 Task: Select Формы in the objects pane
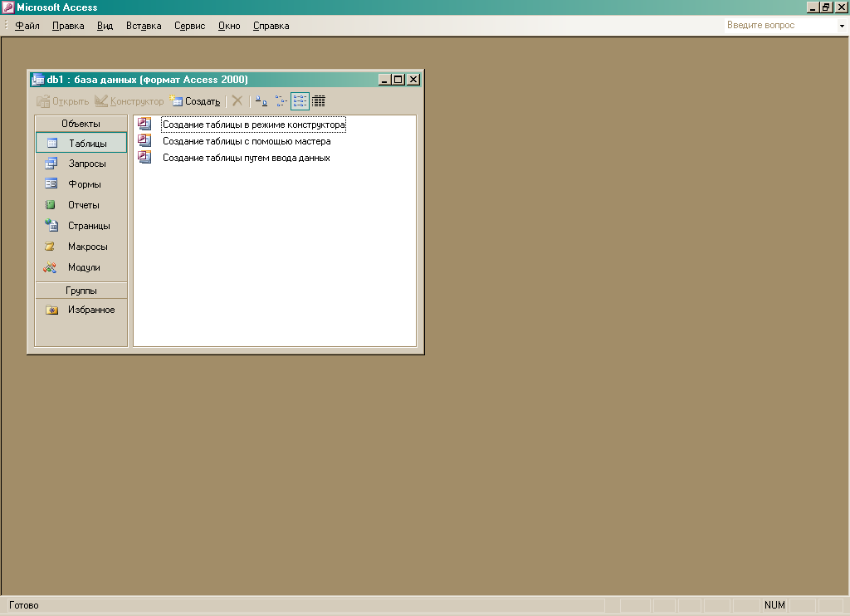81,184
